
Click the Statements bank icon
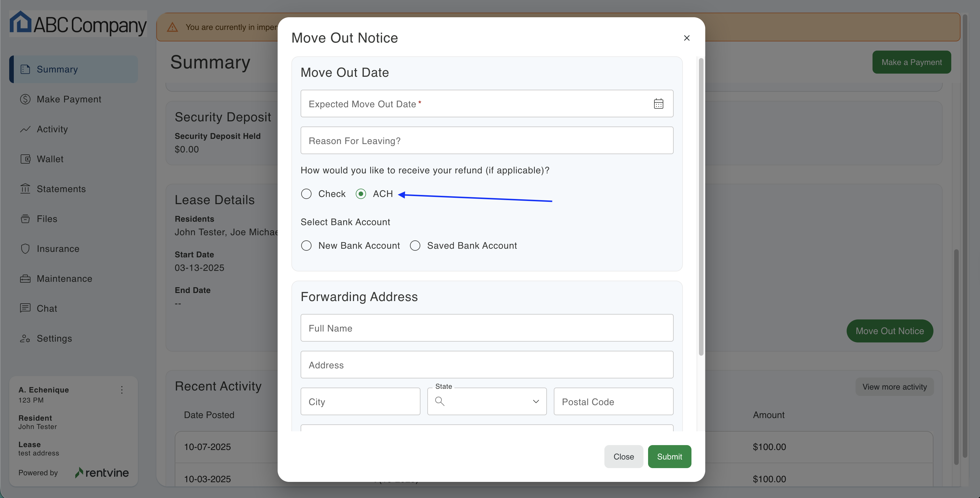pos(25,188)
